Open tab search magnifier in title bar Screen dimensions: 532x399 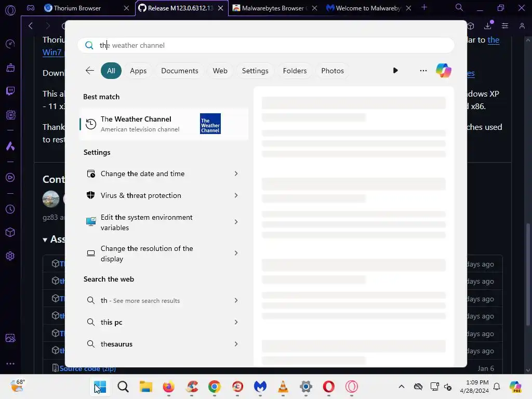pos(459,7)
